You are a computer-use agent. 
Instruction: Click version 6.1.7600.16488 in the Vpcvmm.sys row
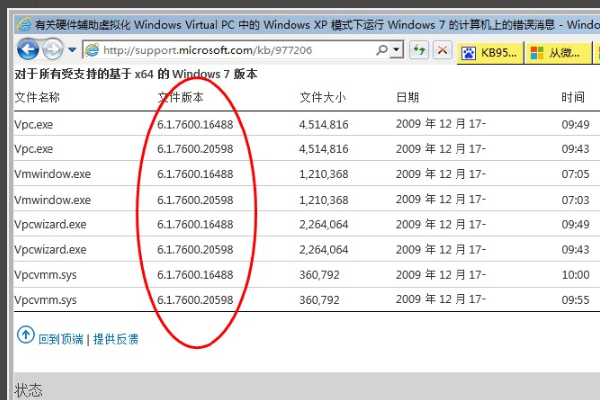195,275
